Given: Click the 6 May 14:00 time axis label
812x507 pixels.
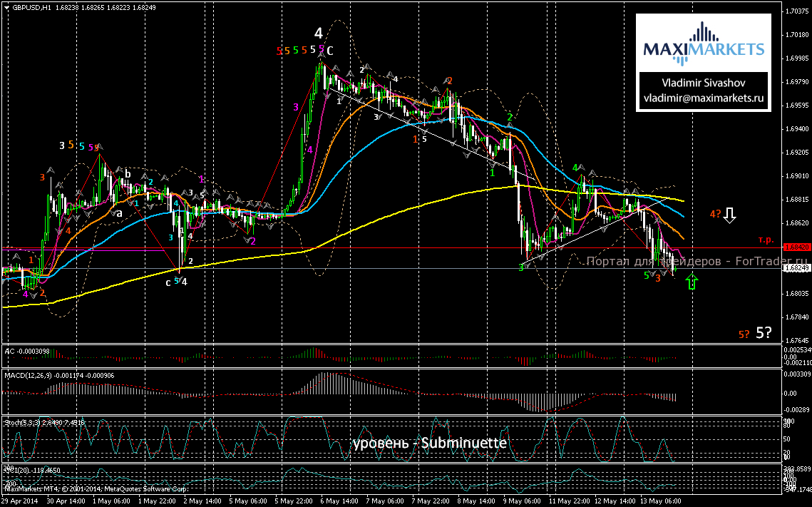Looking at the screenshot, I should coord(336,501).
